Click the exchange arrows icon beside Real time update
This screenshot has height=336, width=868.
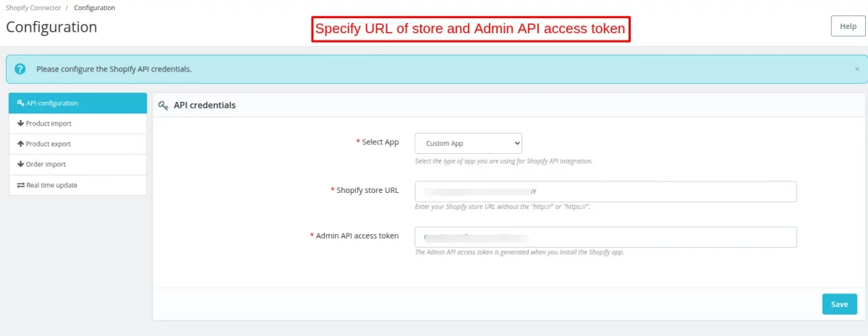click(x=21, y=185)
